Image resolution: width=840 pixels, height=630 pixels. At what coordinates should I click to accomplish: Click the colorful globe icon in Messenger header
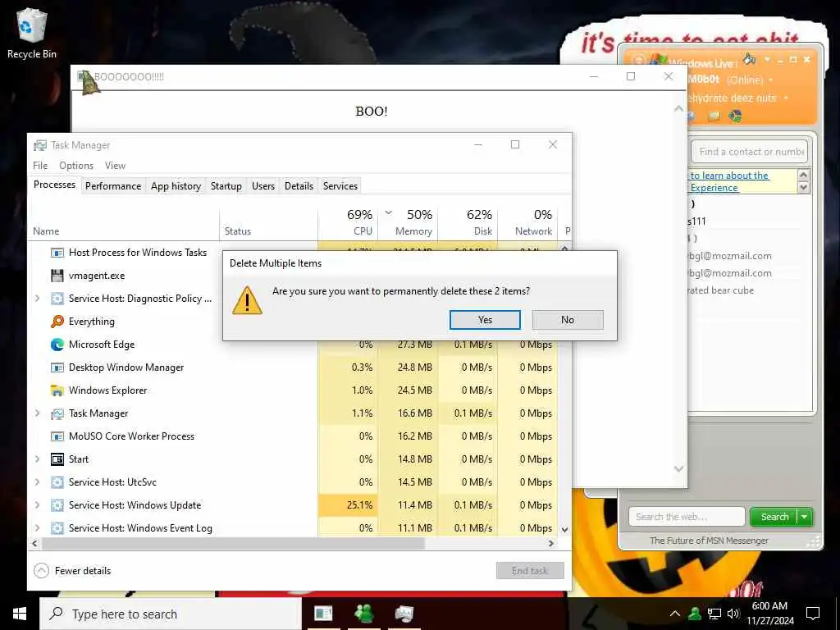[736, 116]
